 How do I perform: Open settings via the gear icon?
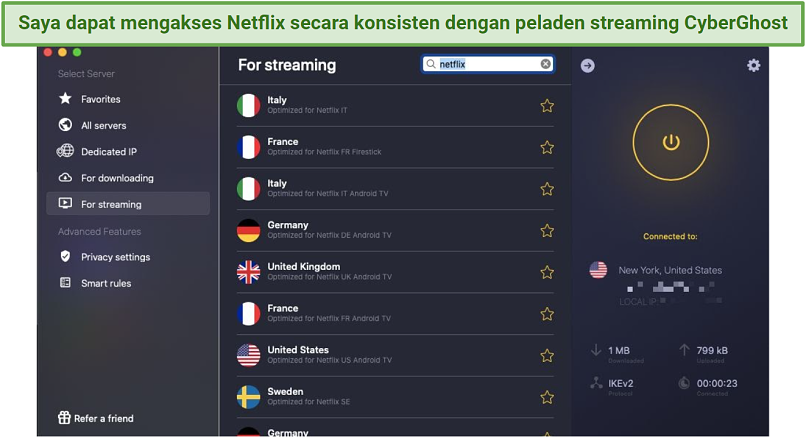click(753, 65)
